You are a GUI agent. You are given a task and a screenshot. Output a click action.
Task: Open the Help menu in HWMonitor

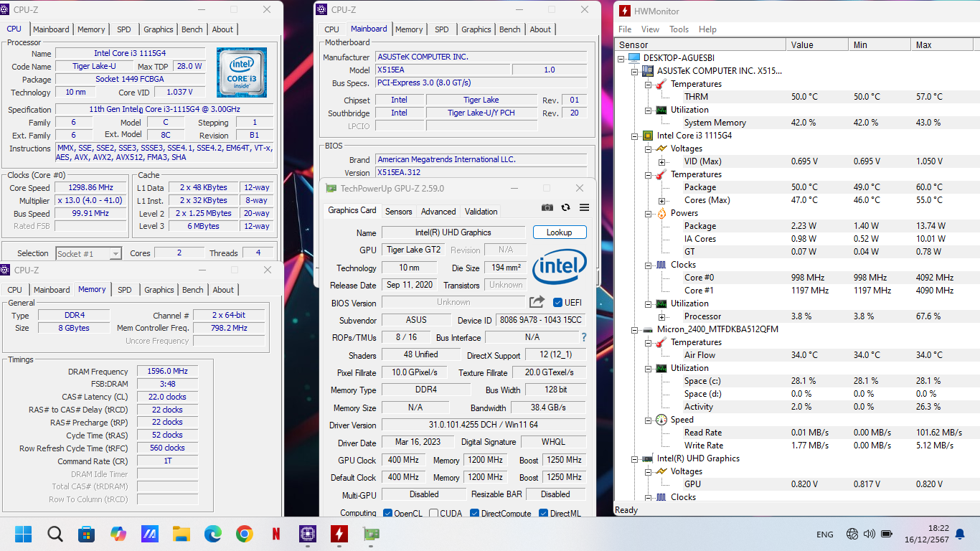pyautogui.click(x=707, y=29)
